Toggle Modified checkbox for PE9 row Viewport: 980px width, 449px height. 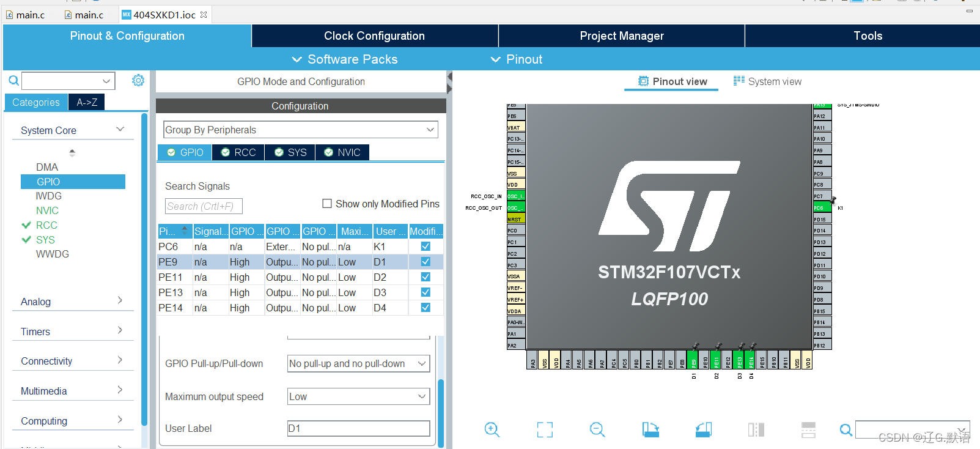pyautogui.click(x=426, y=262)
